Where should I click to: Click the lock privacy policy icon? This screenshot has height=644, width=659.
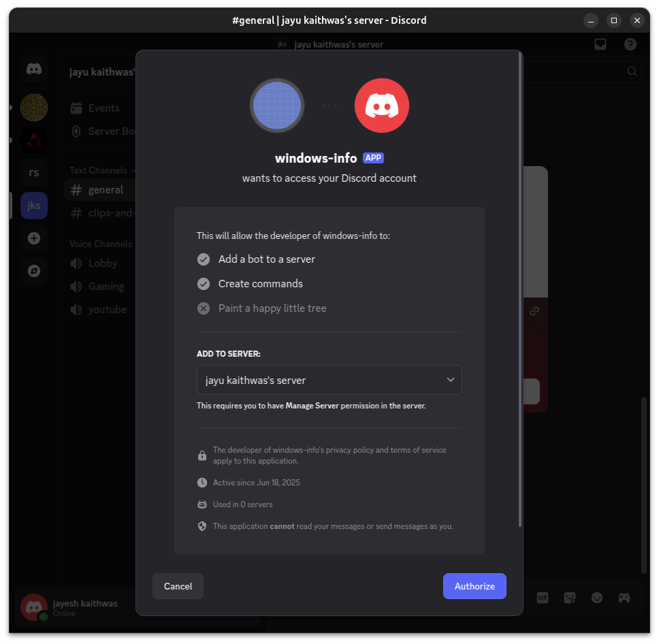point(202,455)
